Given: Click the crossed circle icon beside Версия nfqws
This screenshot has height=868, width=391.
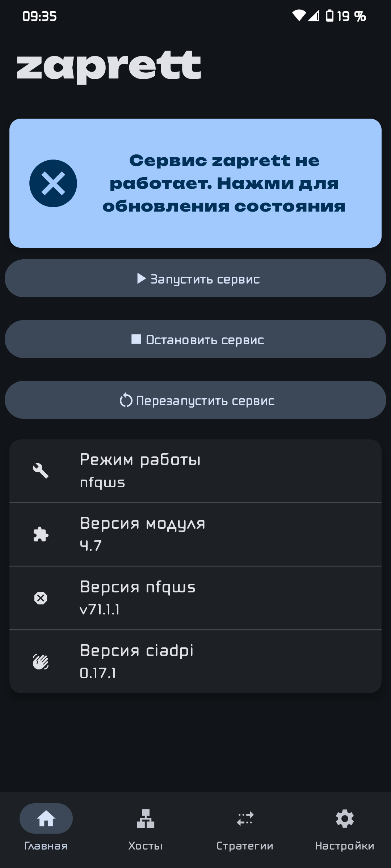Looking at the screenshot, I should [41, 598].
